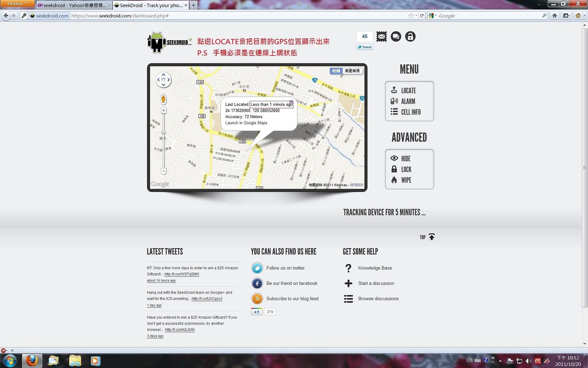Click the RSS blog feed icon
The image size is (588, 368).
pos(257,299)
